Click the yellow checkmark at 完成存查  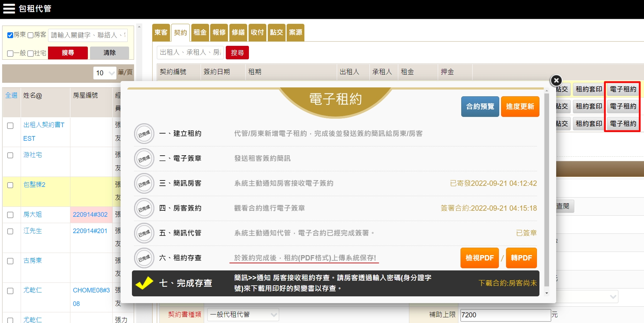[144, 283]
